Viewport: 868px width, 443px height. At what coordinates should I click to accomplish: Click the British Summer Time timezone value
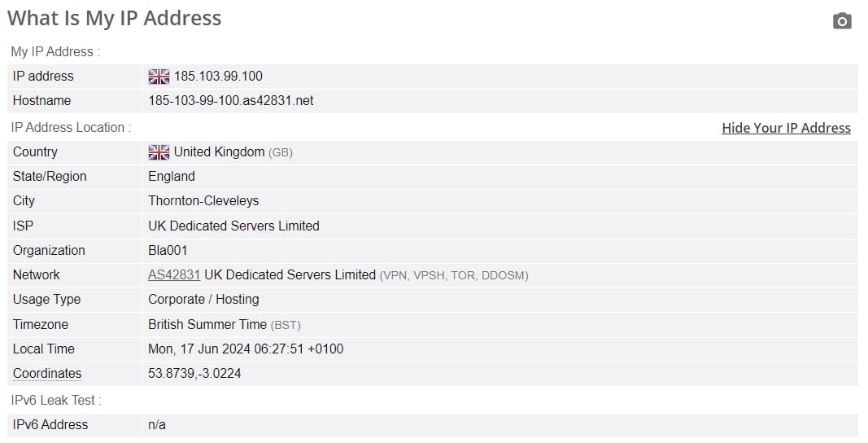tap(207, 324)
